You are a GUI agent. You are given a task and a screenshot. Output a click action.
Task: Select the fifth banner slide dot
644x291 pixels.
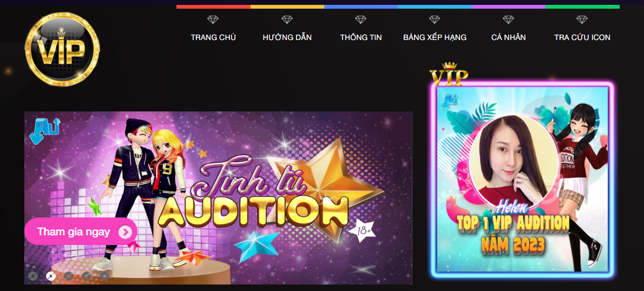pos(105,276)
